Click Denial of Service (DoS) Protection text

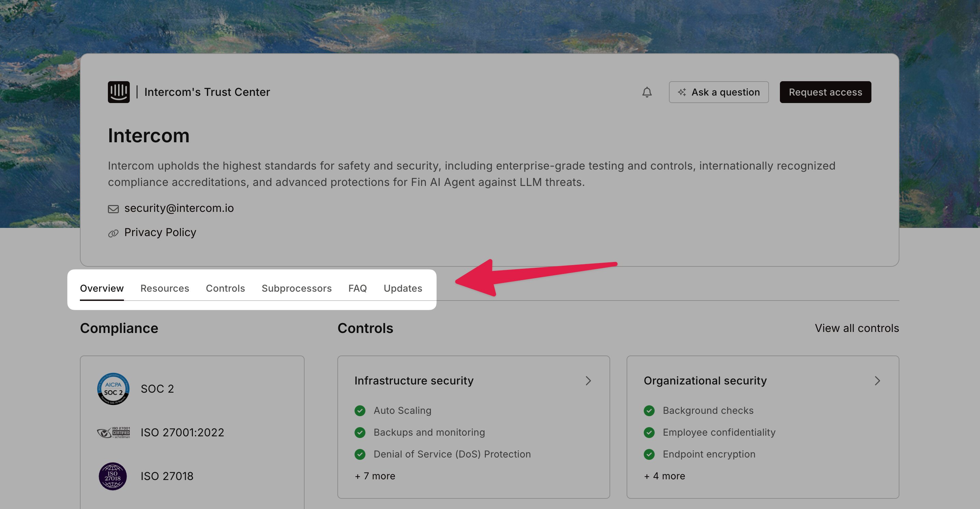click(x=452, y=454)
